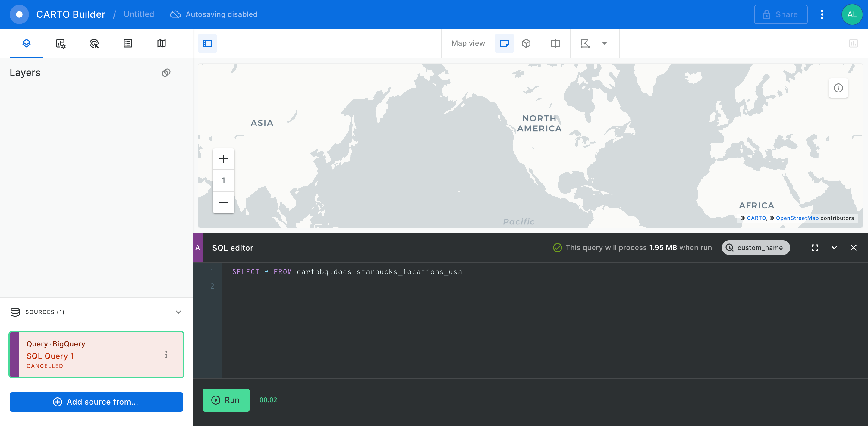The height and width of the screenshot is (426, 868).
Task: Minimize SQL editor with chevron
Action: coord(834,248)
